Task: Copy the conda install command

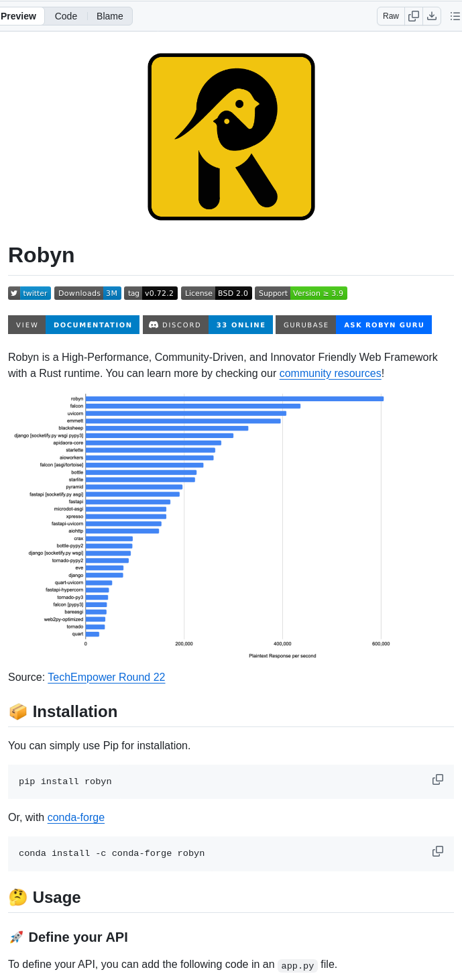Action: tap(438, 851)
